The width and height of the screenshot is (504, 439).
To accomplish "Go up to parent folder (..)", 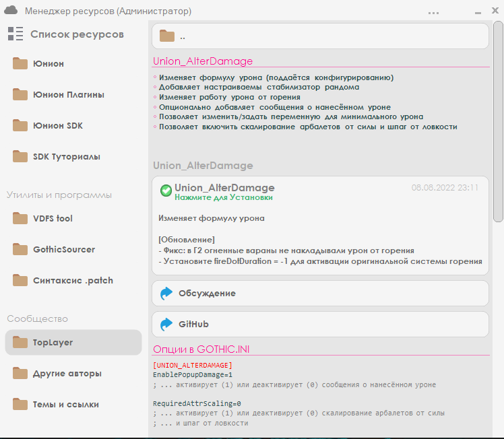I will point(320,36).
